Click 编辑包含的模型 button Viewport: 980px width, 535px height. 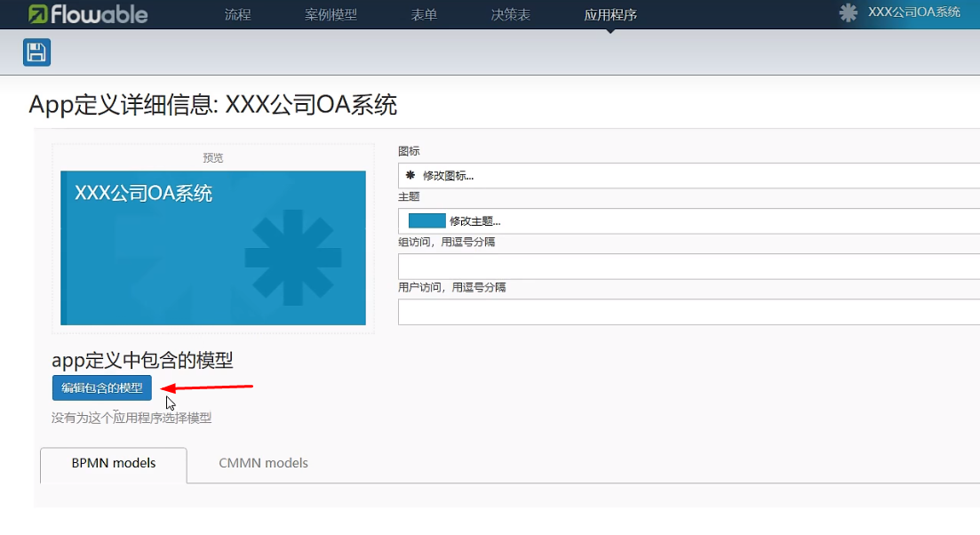102,388
